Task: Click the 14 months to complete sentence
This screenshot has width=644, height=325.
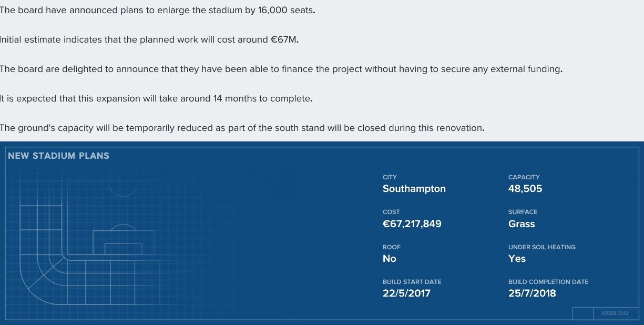Action: 156,99
